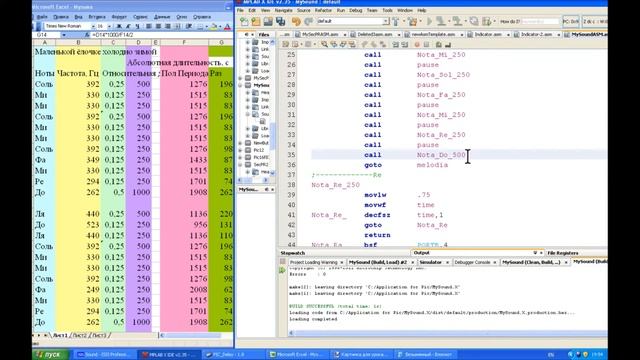This screenshot has width=640, height=360.
Task: Collapse the bold MySou project node
Action: (240, 85)
